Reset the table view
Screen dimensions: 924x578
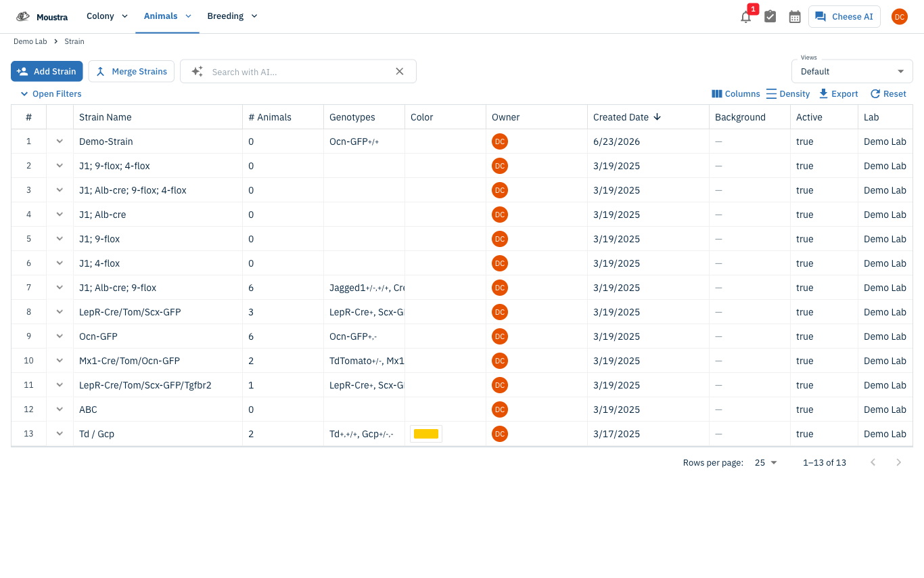coord(888,94)
